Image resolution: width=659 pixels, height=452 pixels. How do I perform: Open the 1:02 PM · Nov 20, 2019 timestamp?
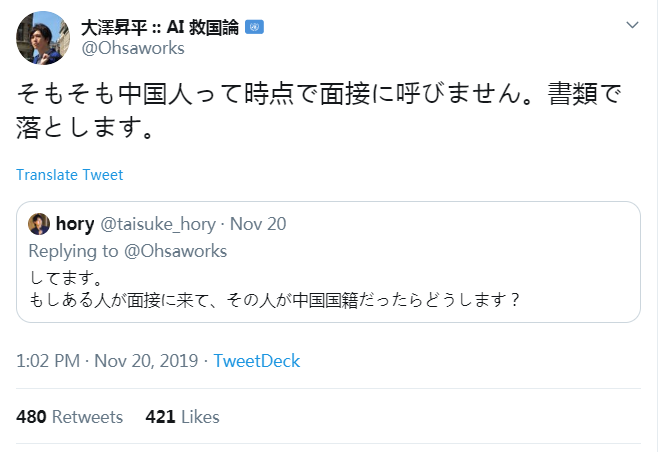[x=107, y=361]
